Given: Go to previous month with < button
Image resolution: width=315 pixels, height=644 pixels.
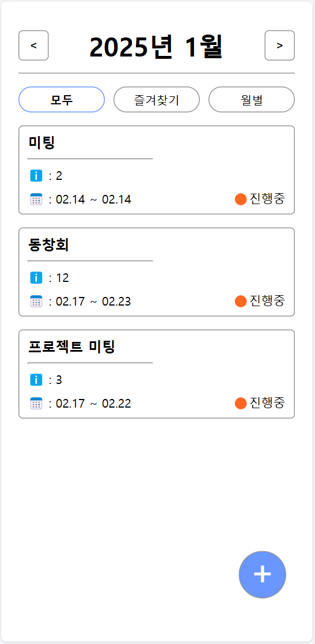Looking at the screenshot, I should (x=33, y=45).
